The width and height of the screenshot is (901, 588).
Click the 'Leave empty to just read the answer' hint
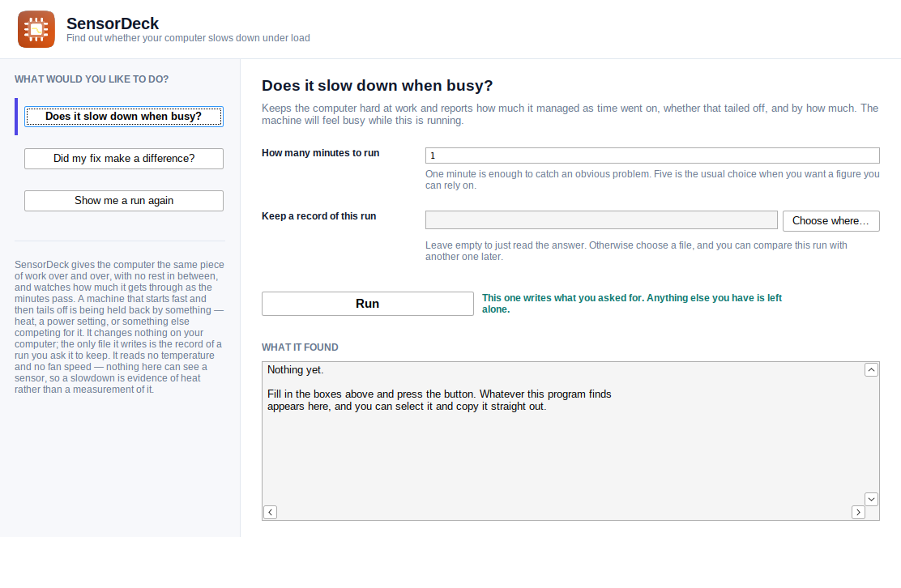(x=636, y=251)
